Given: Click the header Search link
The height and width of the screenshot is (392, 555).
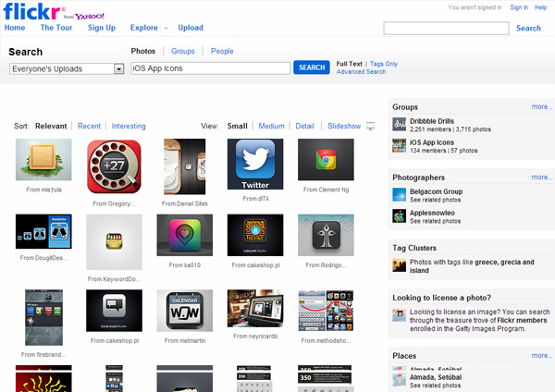Looking at the screenshot, I should [x=528, y=28].
